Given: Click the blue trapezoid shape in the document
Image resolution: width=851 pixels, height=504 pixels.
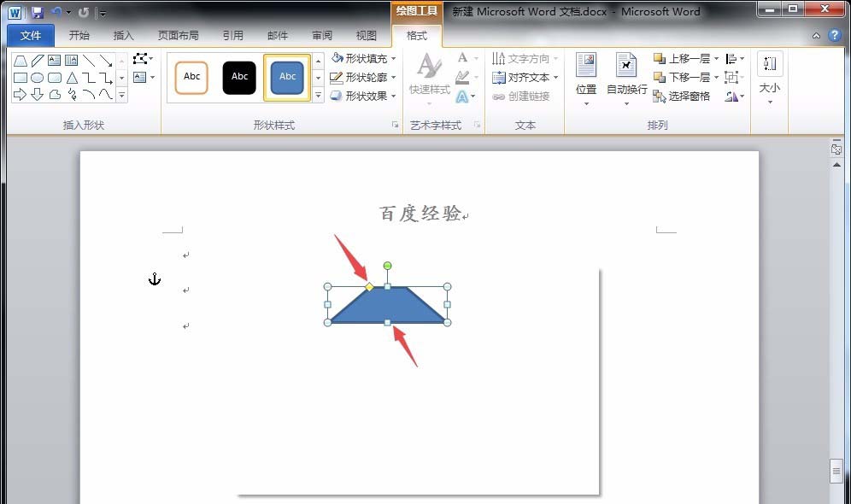Looking at the screenshot, I should [388, 305].
